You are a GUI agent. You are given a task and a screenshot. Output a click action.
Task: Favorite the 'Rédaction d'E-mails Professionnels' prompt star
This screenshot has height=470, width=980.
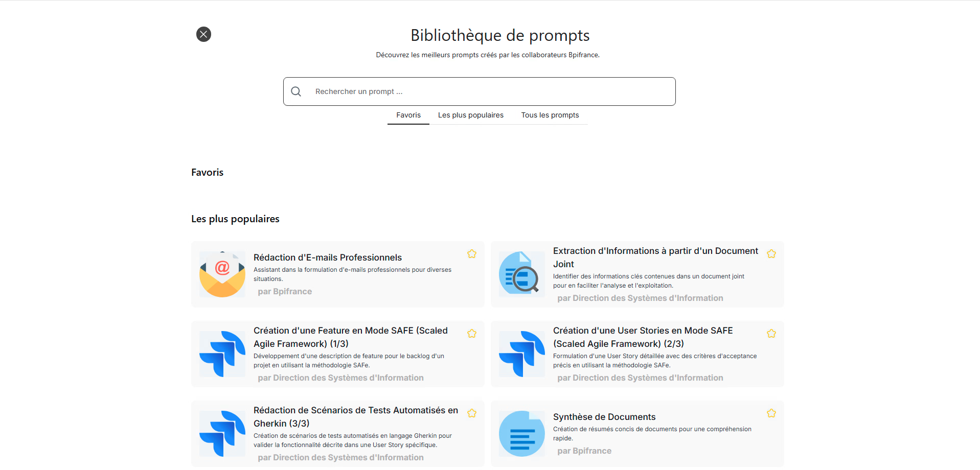[x=472, y=254]
